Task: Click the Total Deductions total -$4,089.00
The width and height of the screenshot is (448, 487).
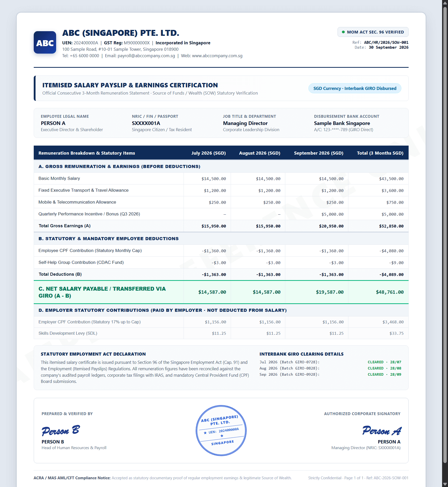Action: [391, 274]
